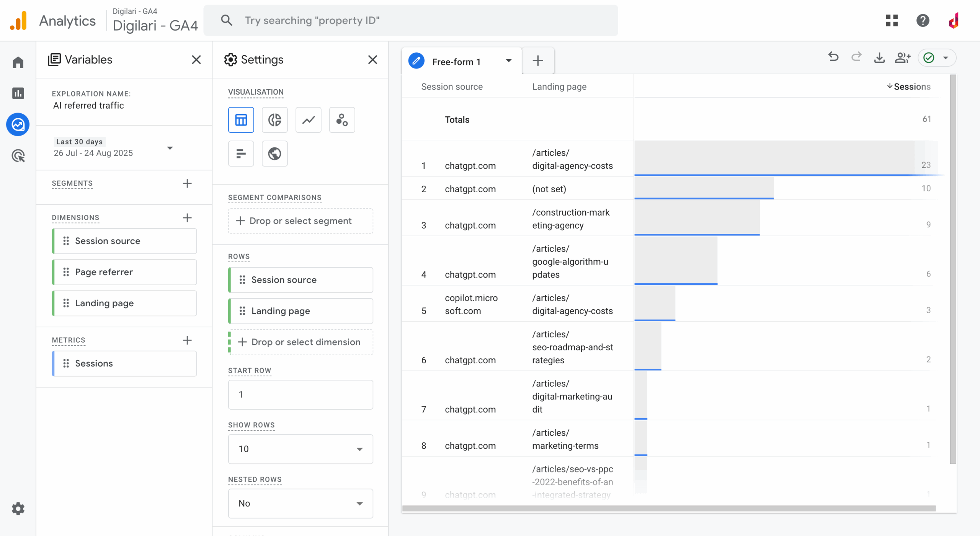Select the Scatter plot visualisation

click(342, 120)
